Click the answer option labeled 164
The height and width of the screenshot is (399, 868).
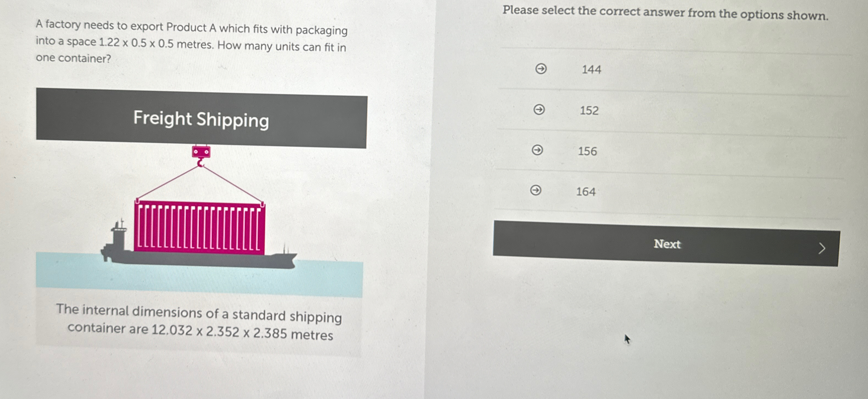587,192
